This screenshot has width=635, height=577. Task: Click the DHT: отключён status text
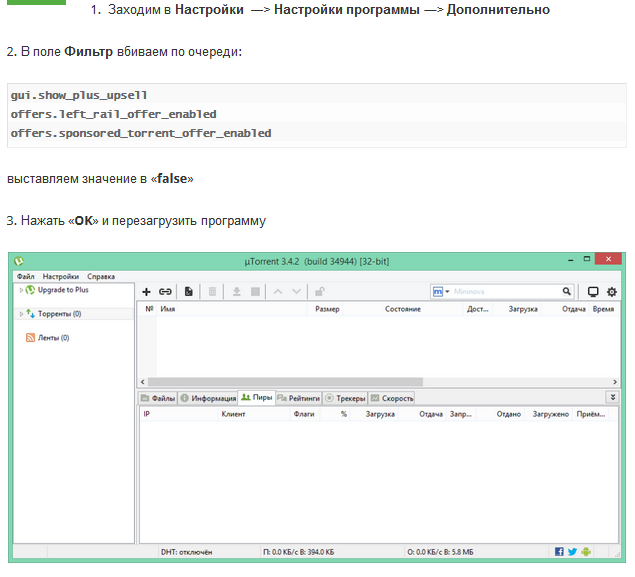186,552
